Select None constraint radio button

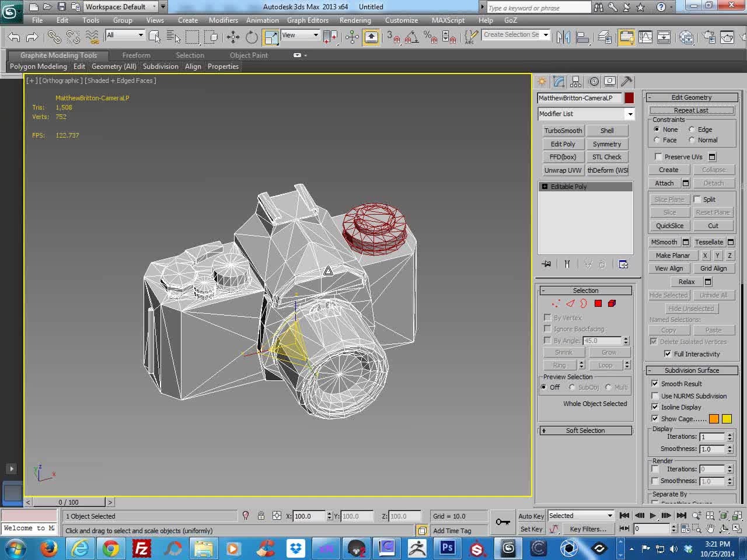(657, 129)
